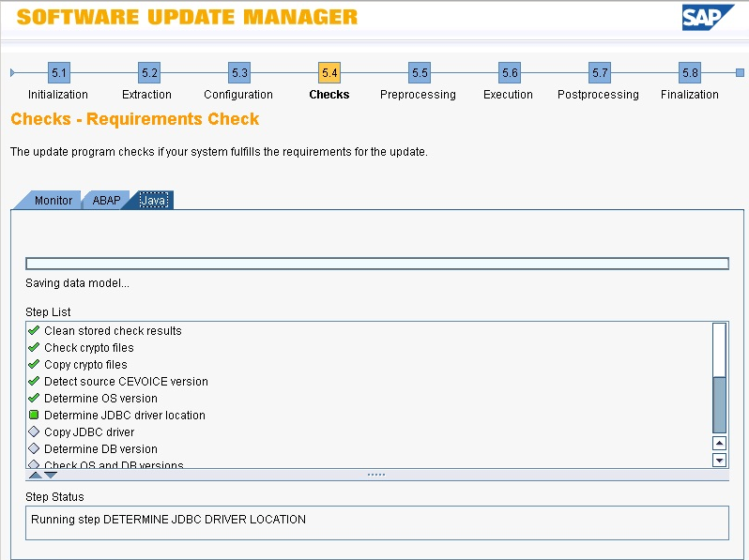Switch to the Monitor tab
Viewport: 749px width, 560px height.
(x=53, y=201)
